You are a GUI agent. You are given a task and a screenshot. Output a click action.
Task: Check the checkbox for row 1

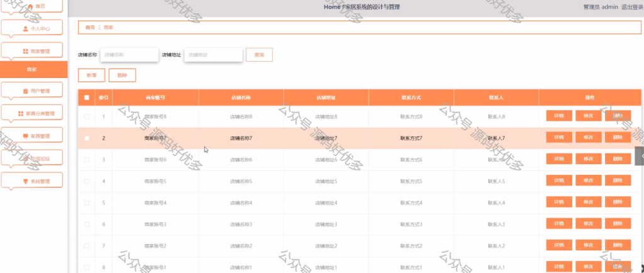[x=87, y=116]
